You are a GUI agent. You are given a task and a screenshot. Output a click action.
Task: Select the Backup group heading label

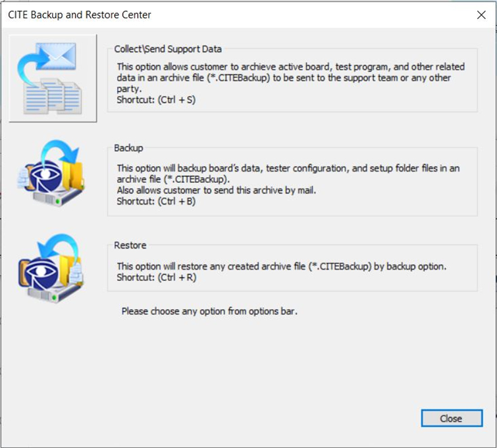point(128,148)
